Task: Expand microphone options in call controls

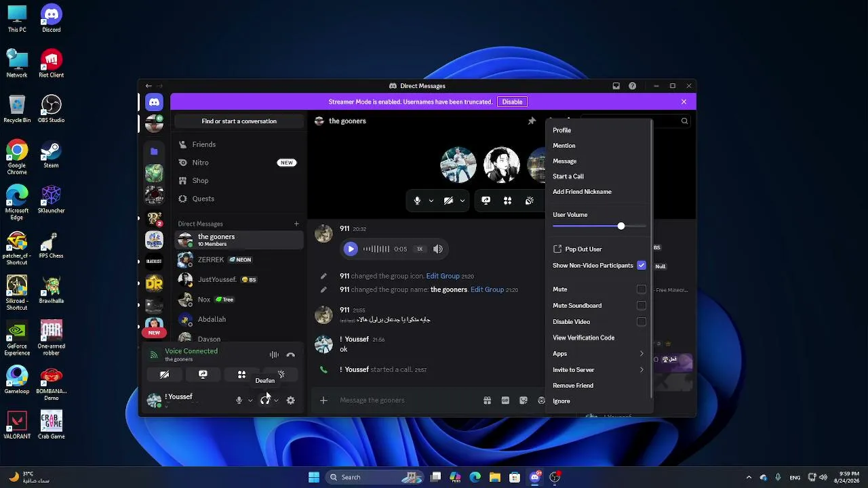Action: (431, 201)
